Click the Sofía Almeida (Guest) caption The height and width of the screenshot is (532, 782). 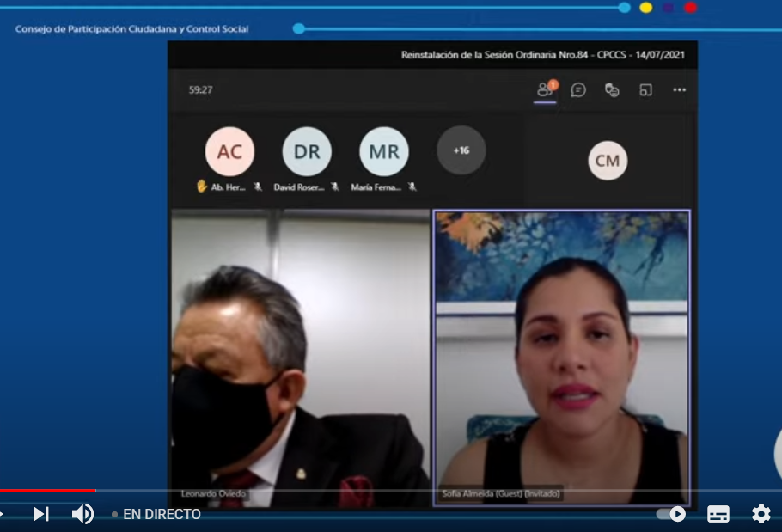tap(501, 493)
